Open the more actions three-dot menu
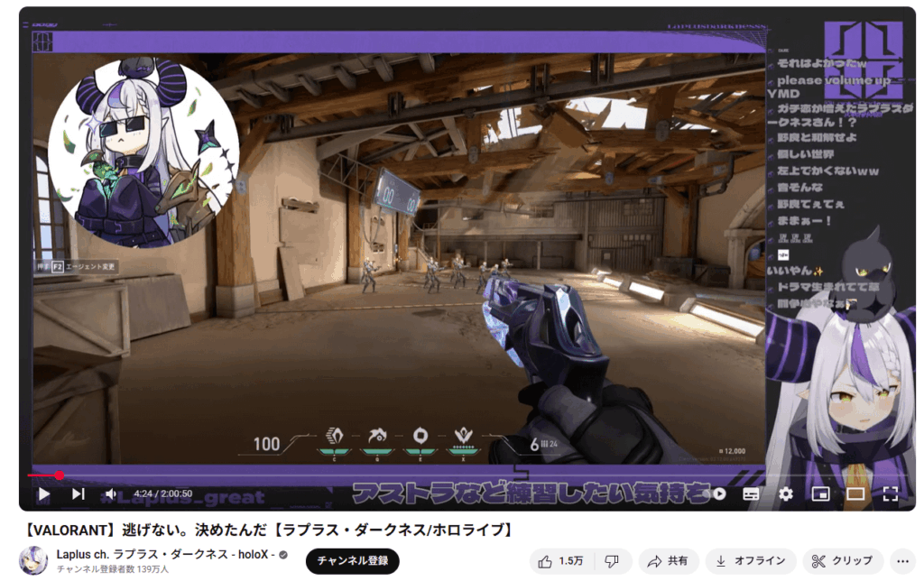This screenshot has width=924, height=581. click(902, 561)
